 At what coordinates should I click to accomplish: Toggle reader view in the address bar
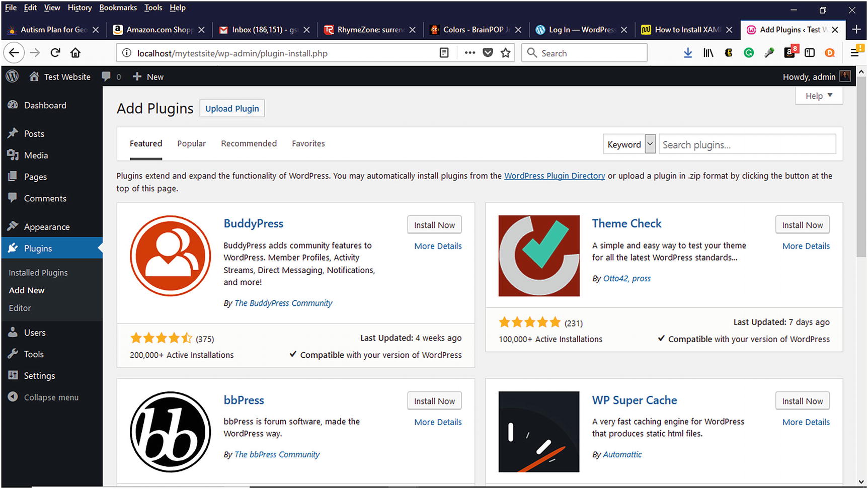click(x=444, y=53)
